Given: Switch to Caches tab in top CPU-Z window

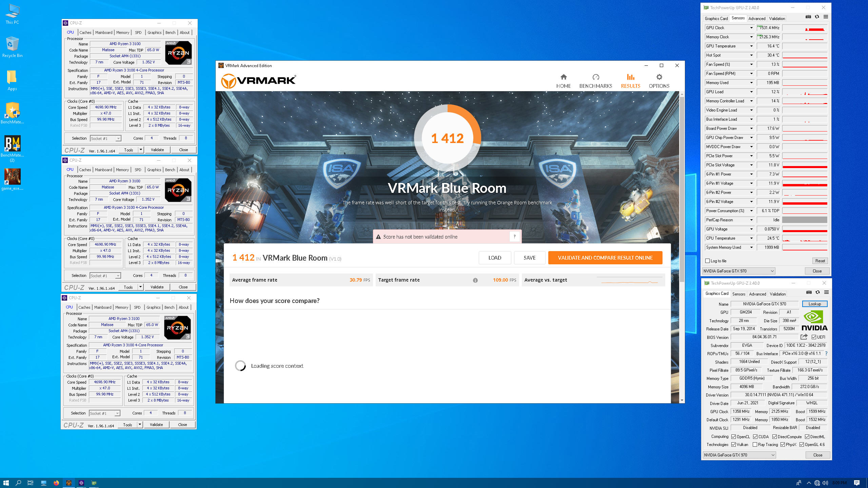Looking at the screenshot, I should [x=85, y=33].
